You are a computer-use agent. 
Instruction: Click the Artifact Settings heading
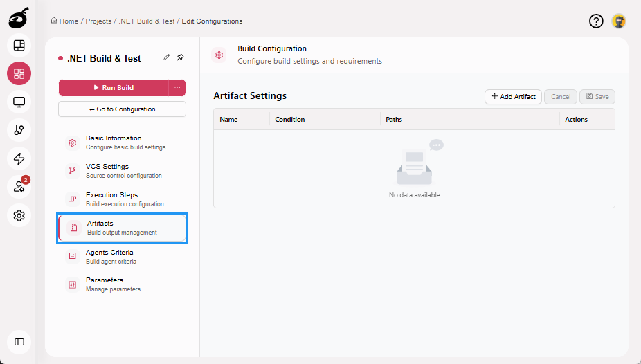pyautogui.click(x=250, y=95)
